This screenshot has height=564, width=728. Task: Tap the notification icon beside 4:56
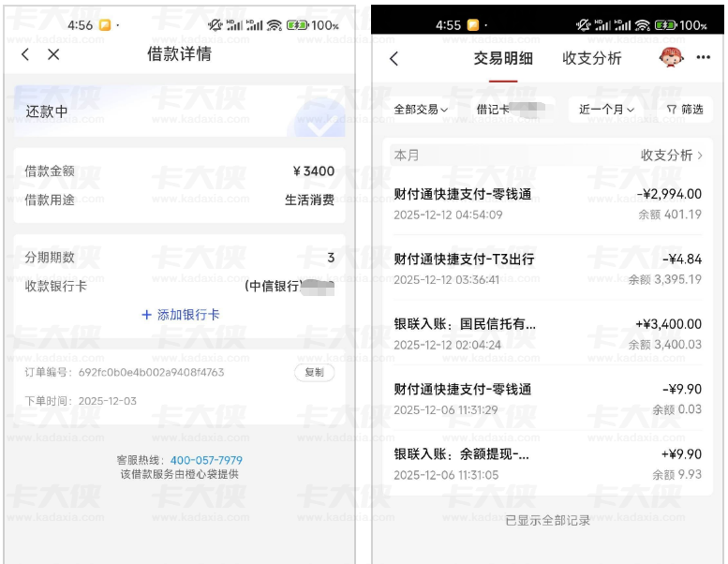[105, 25]
